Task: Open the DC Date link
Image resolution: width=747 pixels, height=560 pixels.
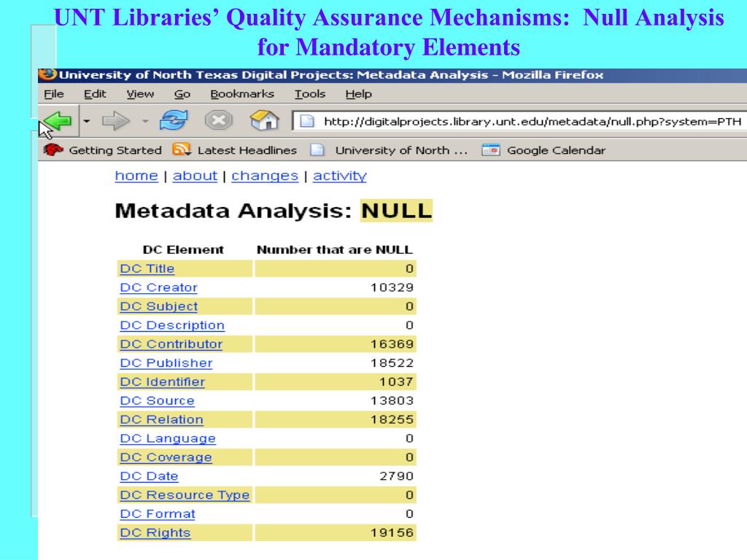Action: coord(149,476)
